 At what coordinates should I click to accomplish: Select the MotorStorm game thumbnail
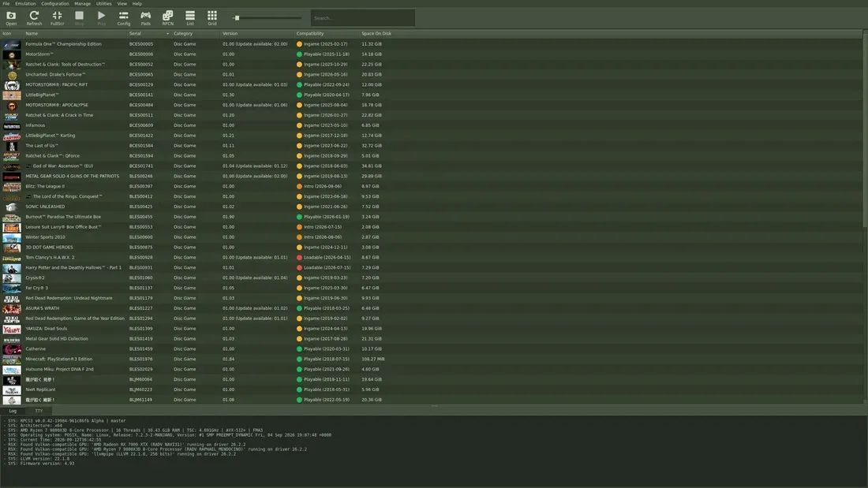point(12,54)
